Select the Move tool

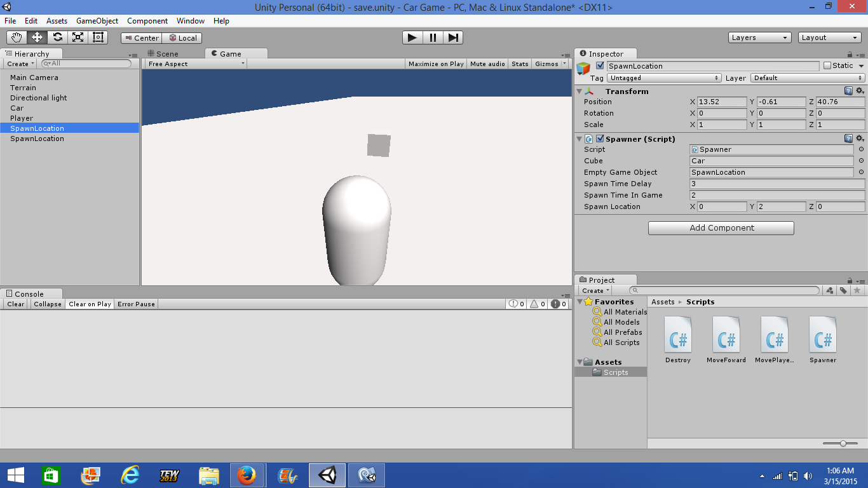pyautogui.click(x=37, y=37)
